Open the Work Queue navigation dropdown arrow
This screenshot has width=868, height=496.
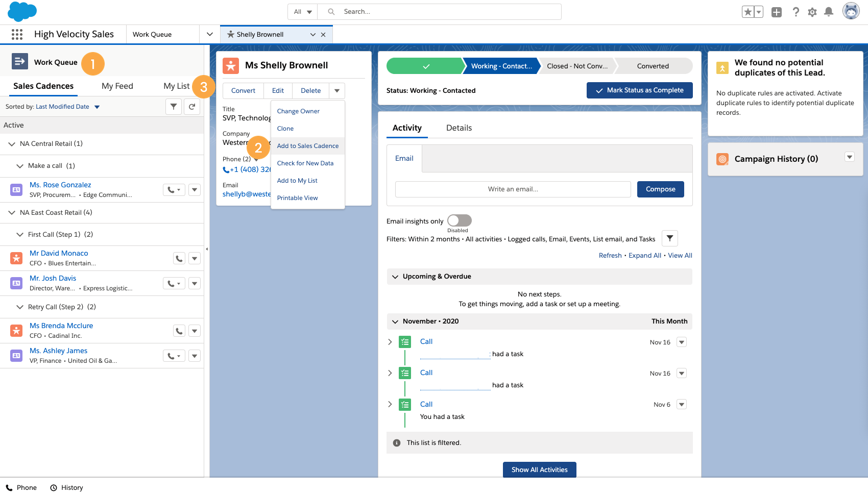(x=209, y=34)
